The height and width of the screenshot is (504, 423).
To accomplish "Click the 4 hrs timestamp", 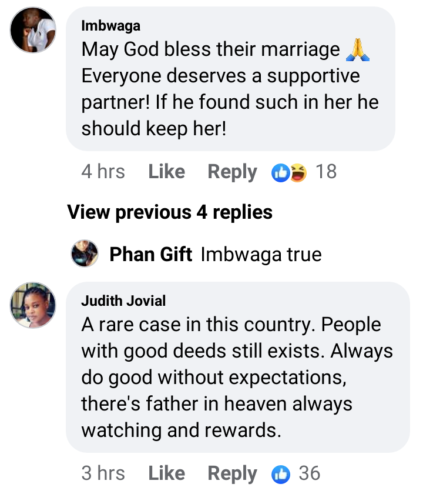I will 103,172.
